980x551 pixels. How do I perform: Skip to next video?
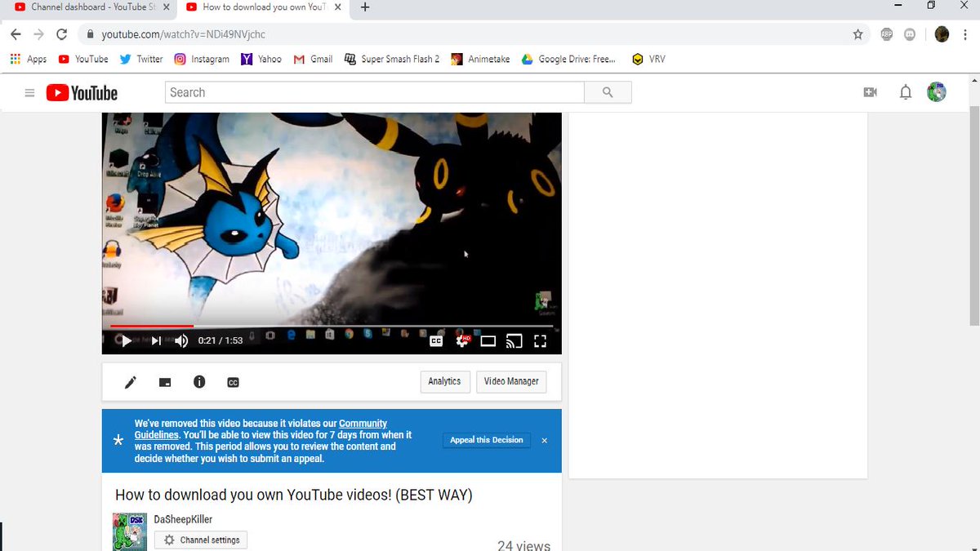point(156,341)
